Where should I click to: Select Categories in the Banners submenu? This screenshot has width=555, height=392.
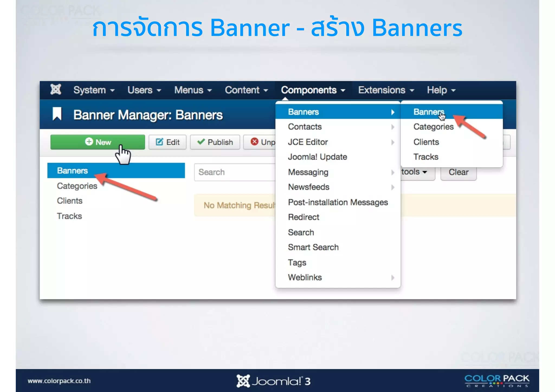[433, 127]
